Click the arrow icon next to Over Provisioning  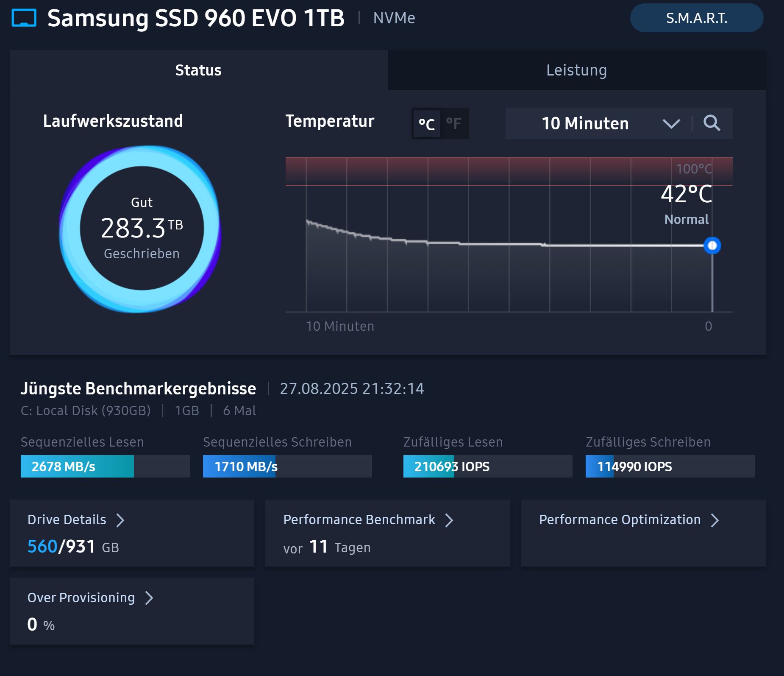click(149, 598)
